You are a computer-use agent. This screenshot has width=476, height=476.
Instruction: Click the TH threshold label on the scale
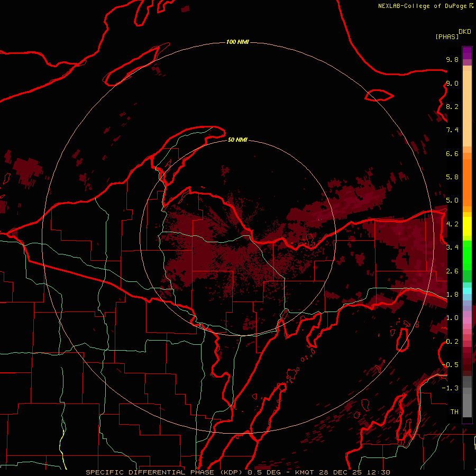(x=454, y=412)
